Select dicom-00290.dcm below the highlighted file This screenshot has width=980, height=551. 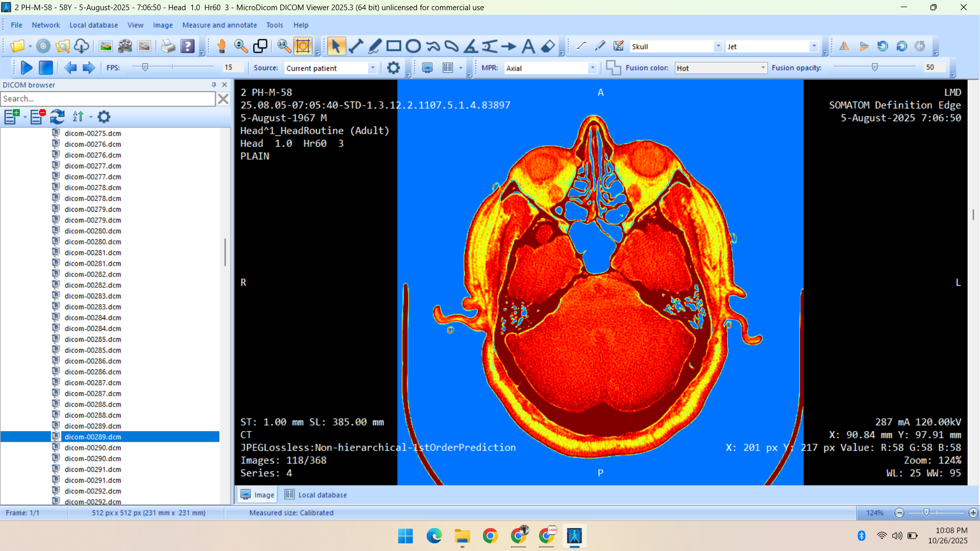93,448
